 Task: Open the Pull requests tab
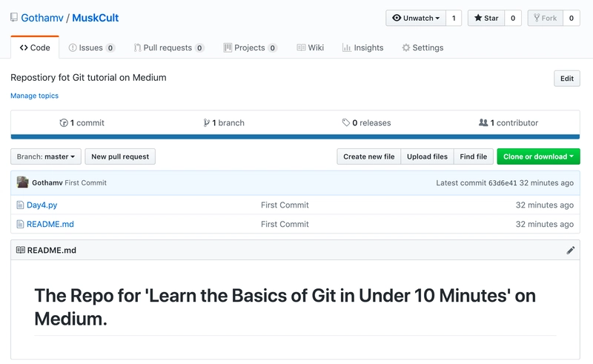click(168, 47)
